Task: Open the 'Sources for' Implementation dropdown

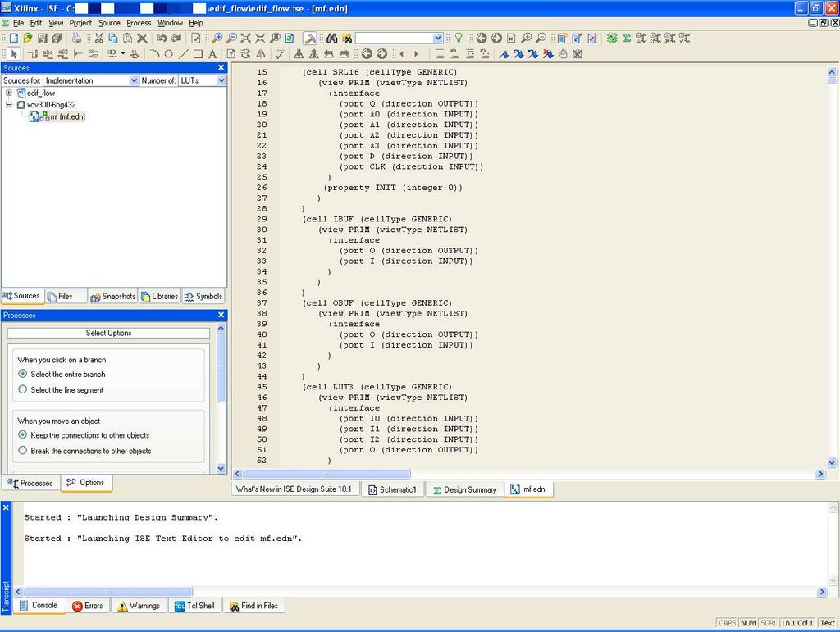Action: 134,80
